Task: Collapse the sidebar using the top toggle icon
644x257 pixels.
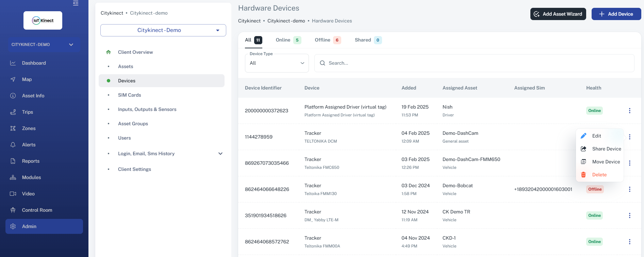Action: pos(76,3)
